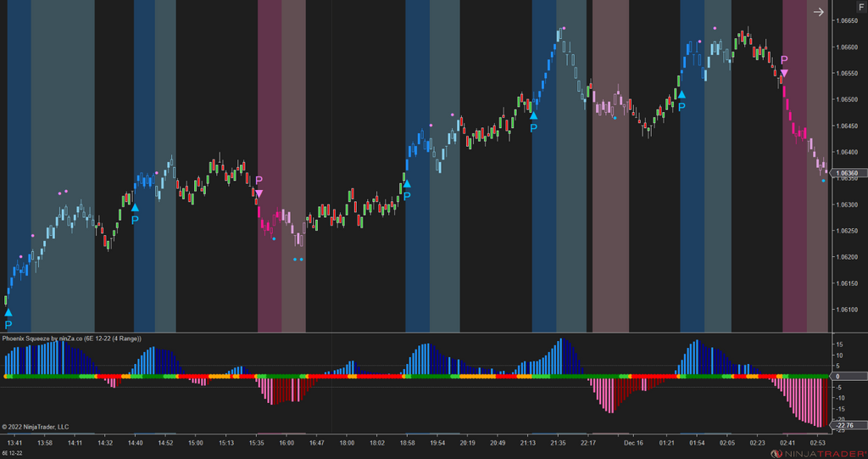Click the 02:23 time axis label
Screen dimensions: 868x459
click(757, 443)
